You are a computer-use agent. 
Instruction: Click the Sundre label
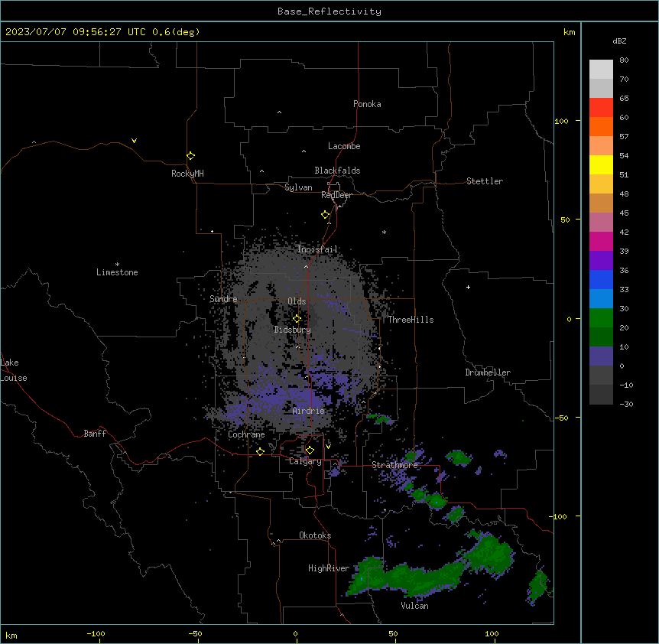pyautogui.click(x=223, y=299)
